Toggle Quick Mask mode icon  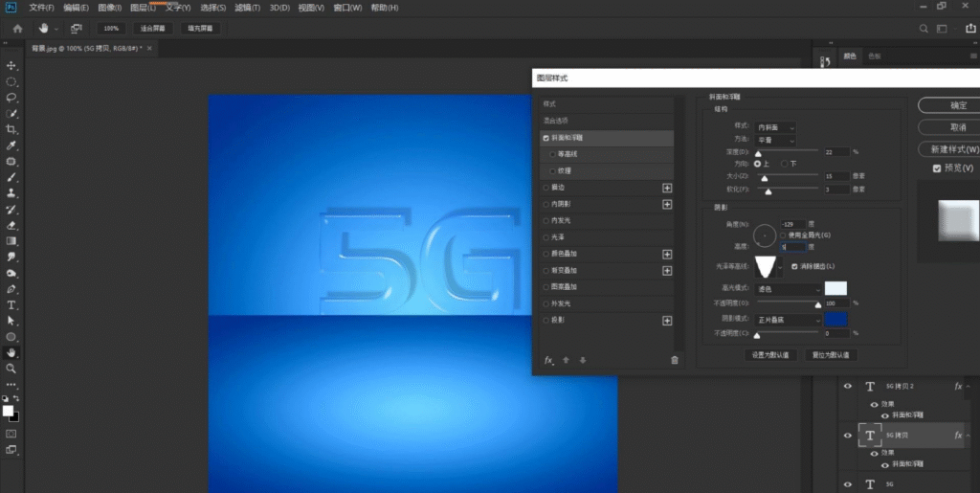(11, 434)
